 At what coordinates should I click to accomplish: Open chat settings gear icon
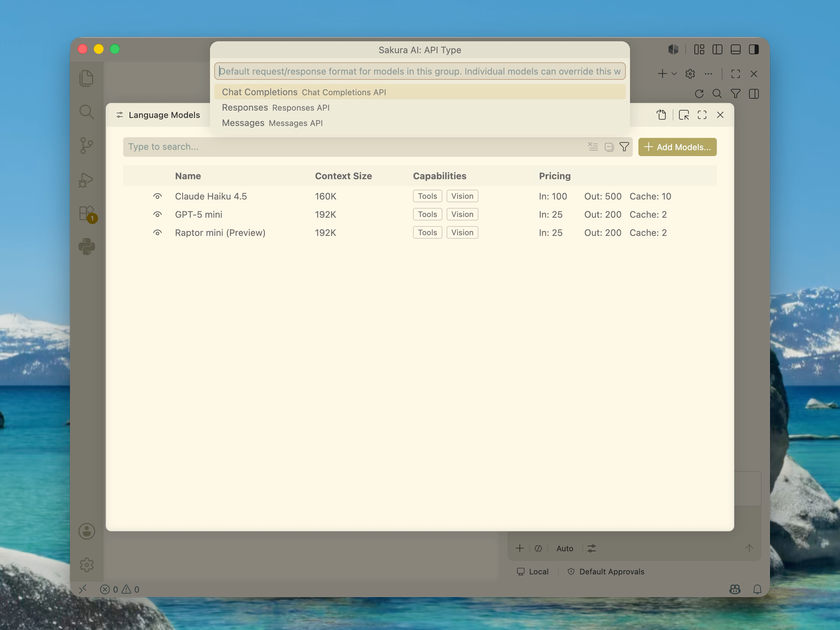click(690, 73)
